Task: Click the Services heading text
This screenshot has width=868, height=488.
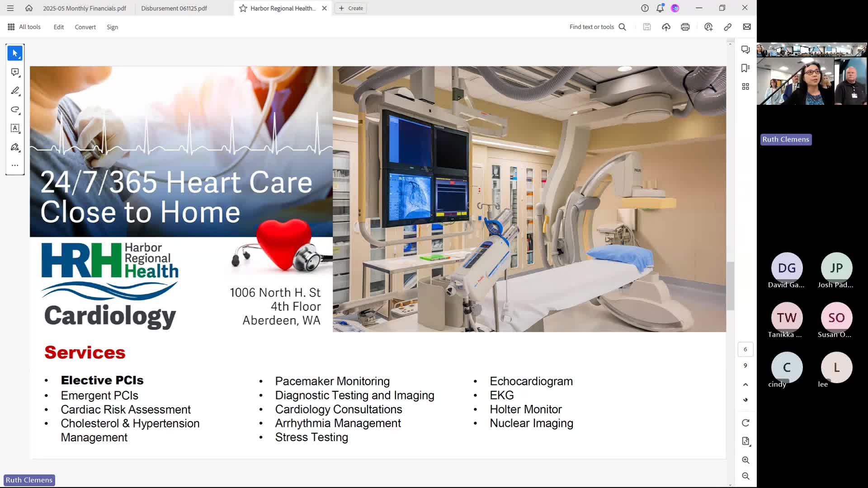Action: pyautogui.click(x=85, y=352)
